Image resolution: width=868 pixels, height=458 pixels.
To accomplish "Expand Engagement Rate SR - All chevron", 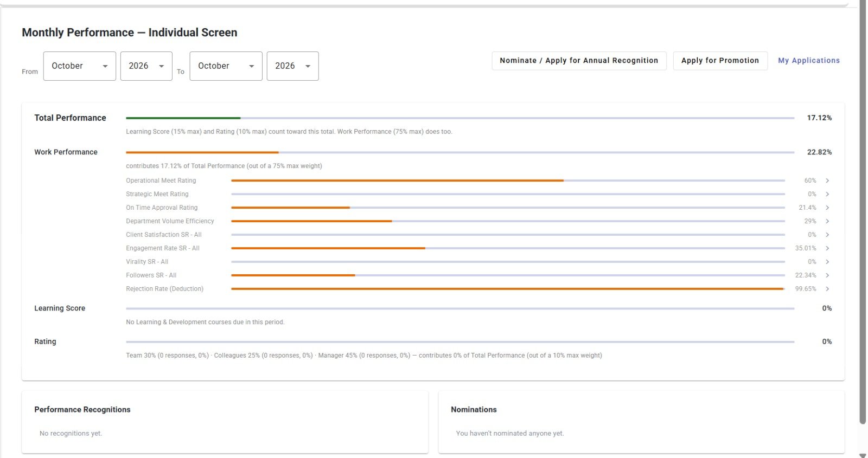I will 827,248.
